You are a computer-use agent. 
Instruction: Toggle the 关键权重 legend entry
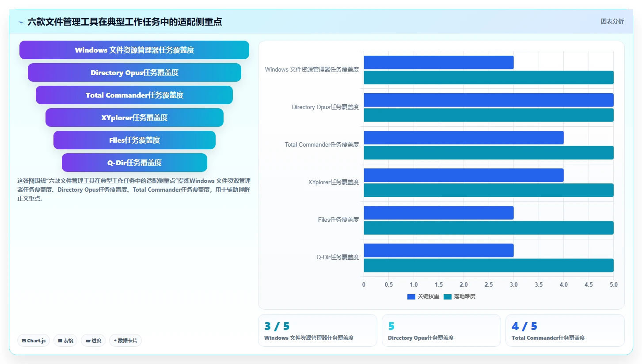point(423,296)
